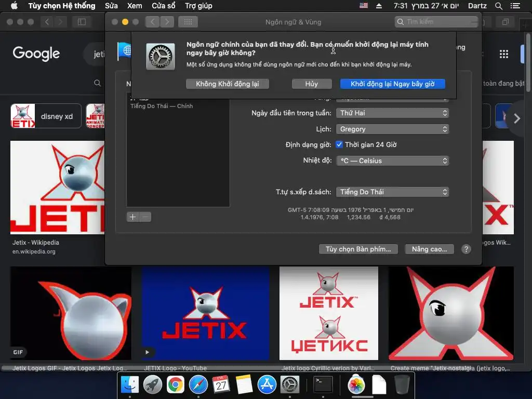Open Calendar icon showing 27 in Dock
This screenshot has height=399, width=532.
[221, 385]
